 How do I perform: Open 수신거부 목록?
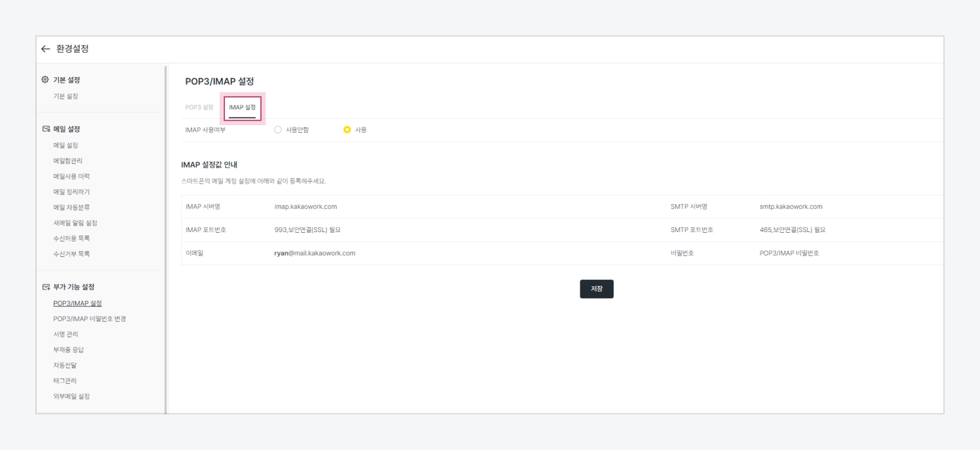[71, 254]
